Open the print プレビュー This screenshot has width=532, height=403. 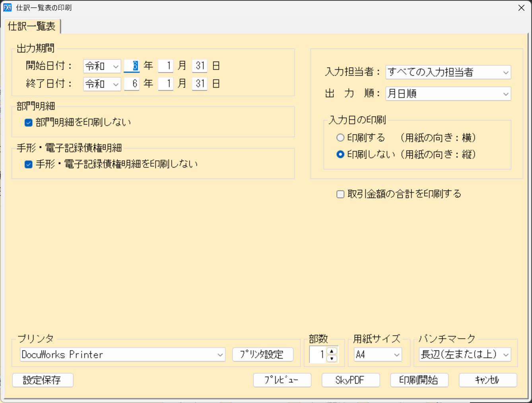coord(282,380)
